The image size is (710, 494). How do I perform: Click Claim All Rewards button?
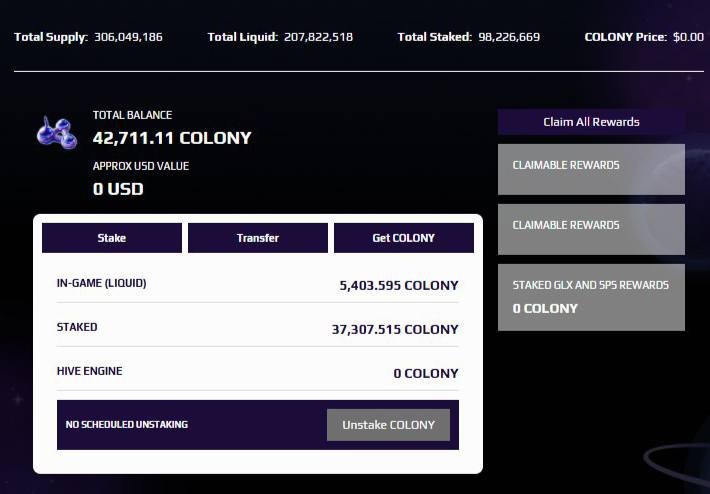click(591, 122)
